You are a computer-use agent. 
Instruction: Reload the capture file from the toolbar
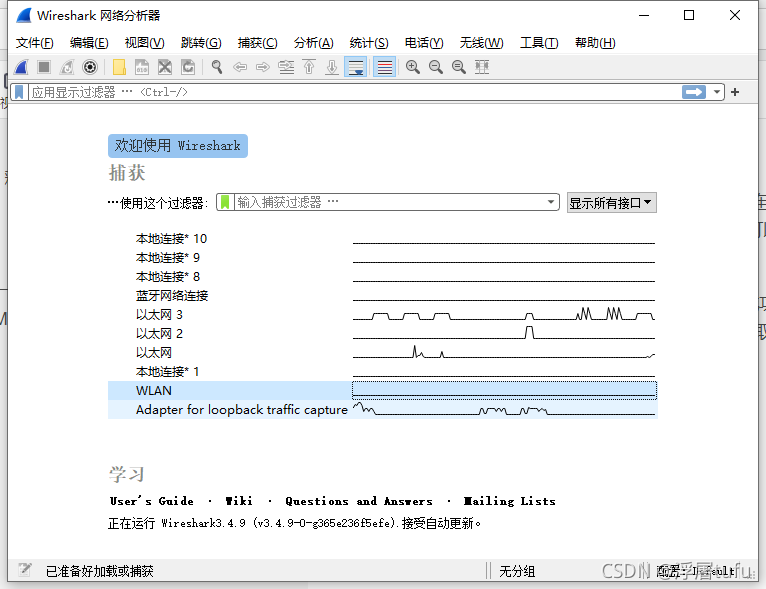[x=188, y=67]
